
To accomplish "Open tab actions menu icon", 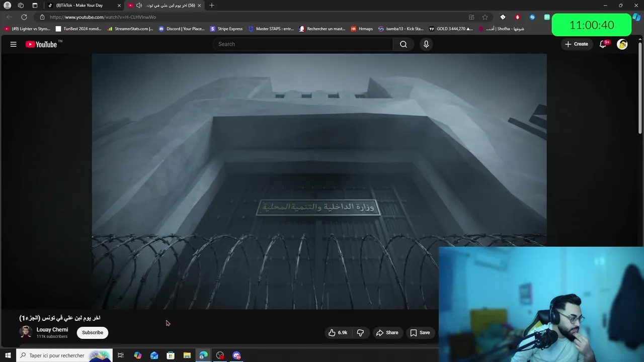I will [35, 6].
